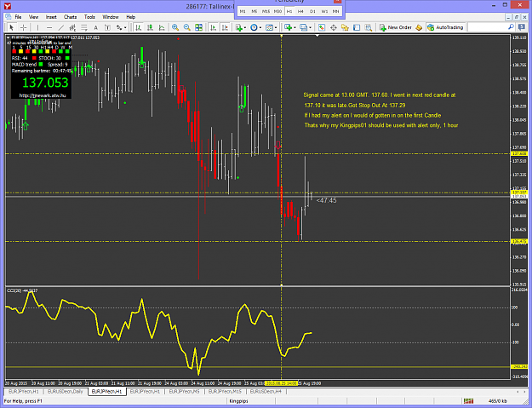The width and height of the screenshot is (532, 408).
Task: Open the Indicators list icon
Action: (239, 27)
